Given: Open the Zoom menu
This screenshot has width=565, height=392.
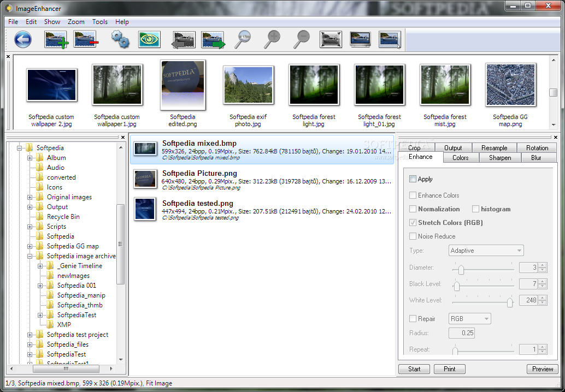Looking at the screenshot, I should 76,22.
